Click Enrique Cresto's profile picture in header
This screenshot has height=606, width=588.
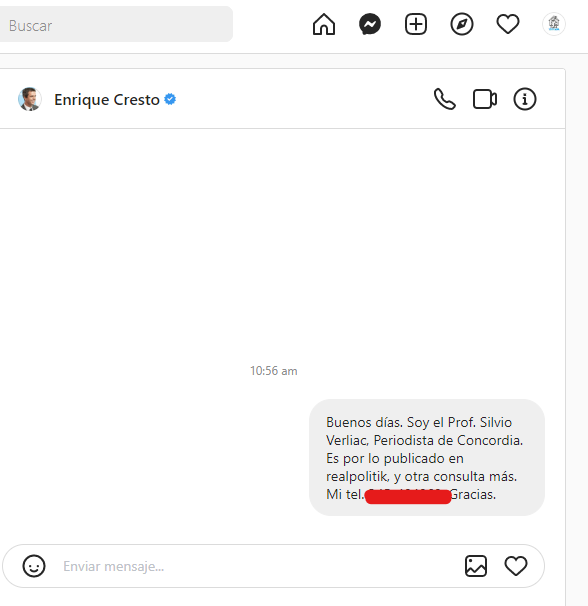(x=29, y=99)
